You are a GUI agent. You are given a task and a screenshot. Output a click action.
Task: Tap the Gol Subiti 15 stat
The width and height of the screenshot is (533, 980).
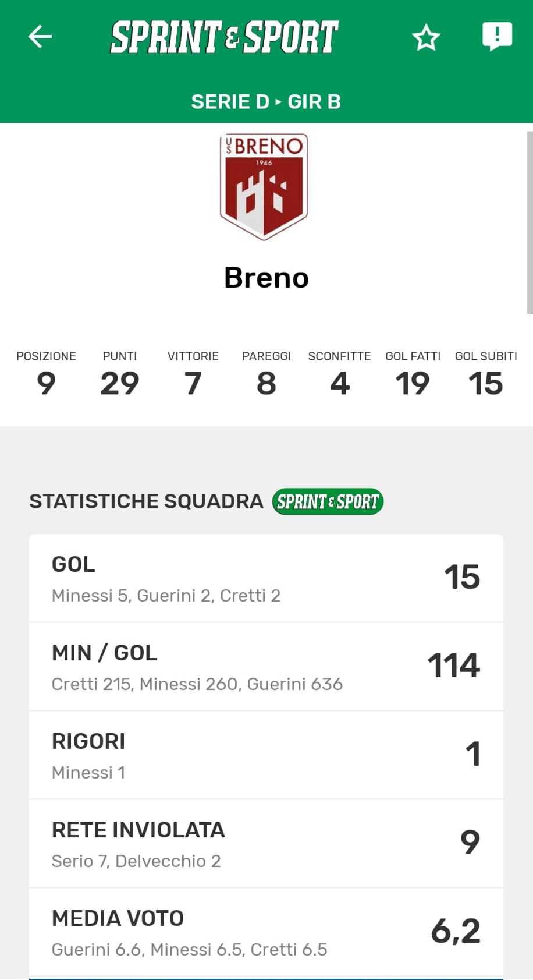coord(486,374)
